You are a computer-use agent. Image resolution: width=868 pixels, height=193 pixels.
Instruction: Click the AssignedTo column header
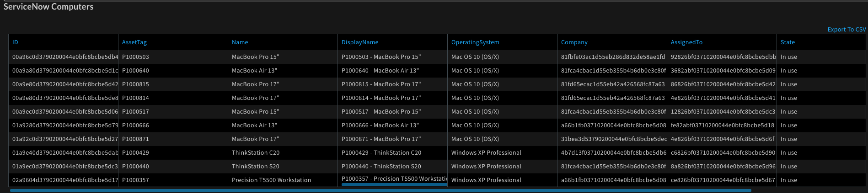pyautogui.click(x=686, y=42)
